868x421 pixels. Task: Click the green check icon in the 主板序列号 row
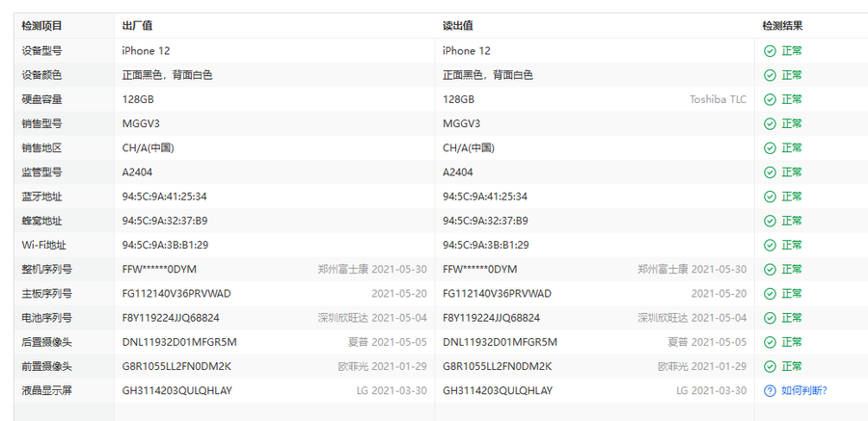point(770,294)
